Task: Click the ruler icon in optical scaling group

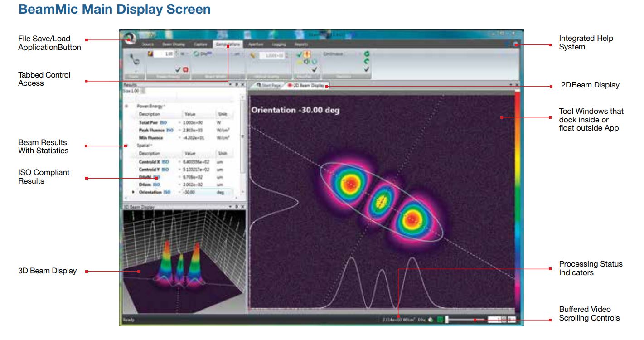Action: 253,54
